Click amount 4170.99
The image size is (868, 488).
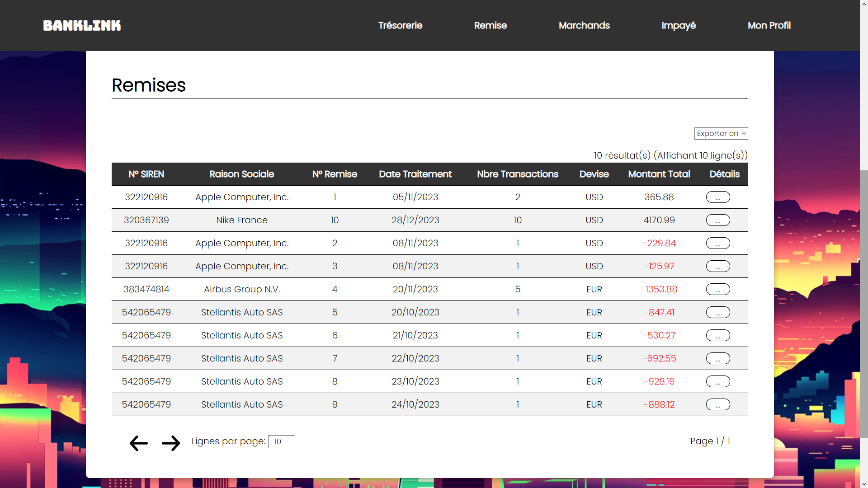tap(659, 220)
